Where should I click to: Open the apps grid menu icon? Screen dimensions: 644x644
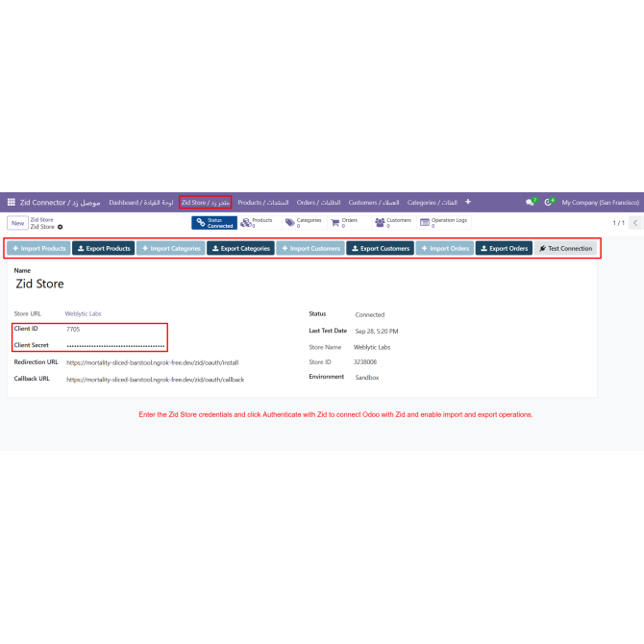(12, 202)
